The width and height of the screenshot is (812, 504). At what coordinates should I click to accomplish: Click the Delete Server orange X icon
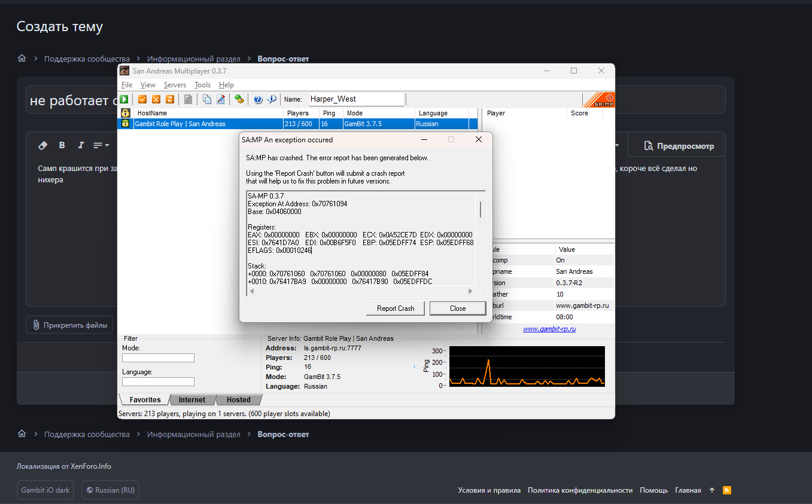pos(156,99)
